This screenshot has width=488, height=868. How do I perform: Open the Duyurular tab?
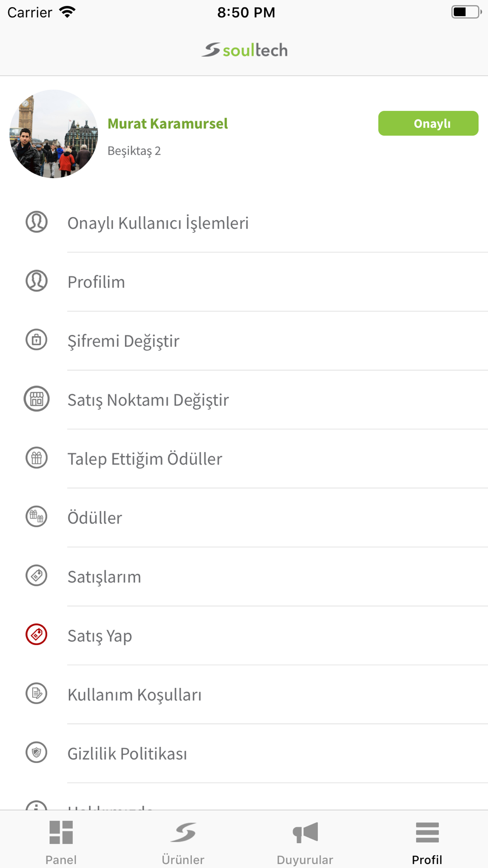coord(305,842)
